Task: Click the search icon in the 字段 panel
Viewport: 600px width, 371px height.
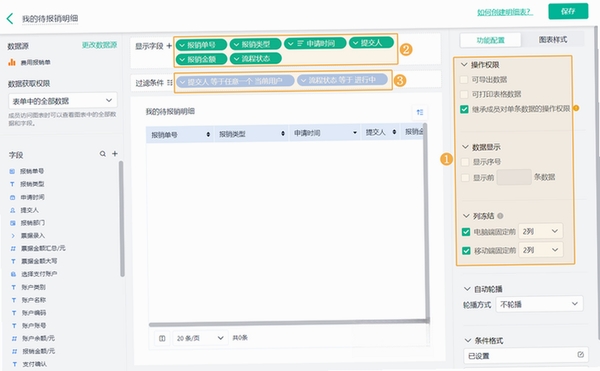Action: click(103, 154)
